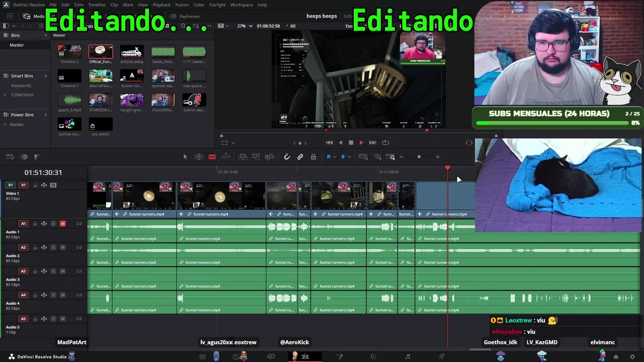Image resolution: width=644 pixels, height=362 pixels.
Task: Click the A2 track destination button
Action: (x=23, y=247)
